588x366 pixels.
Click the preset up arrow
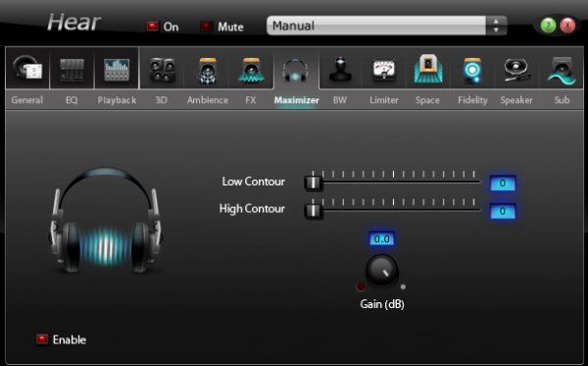(496, 22)
